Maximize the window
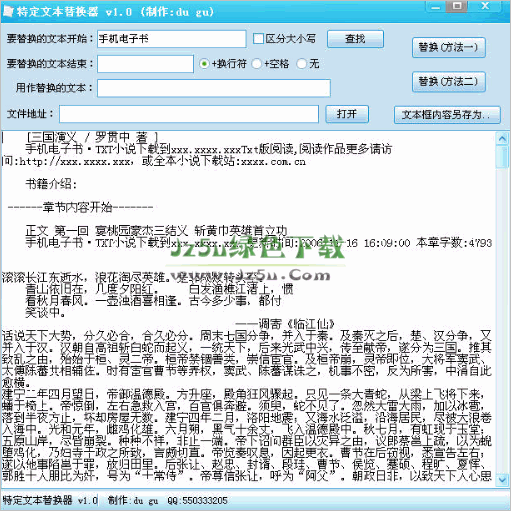 coord(458,7)
